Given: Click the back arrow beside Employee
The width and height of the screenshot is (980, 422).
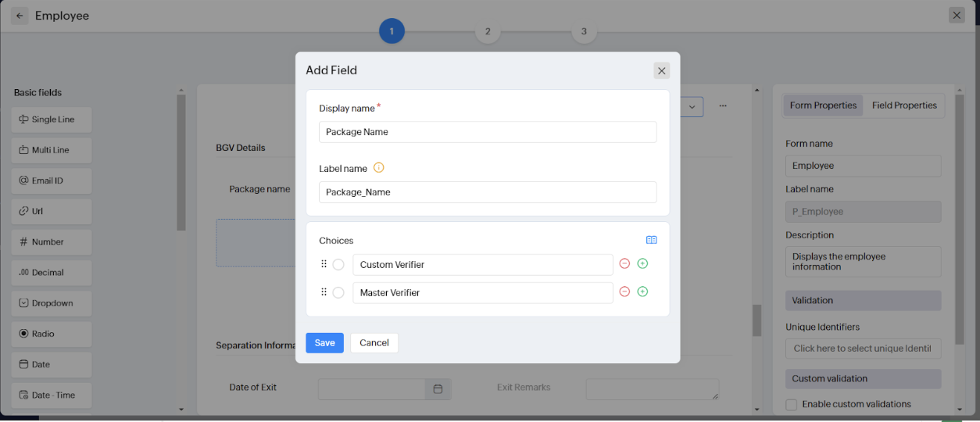Looking at the screenshot, I should pos(20,16).
